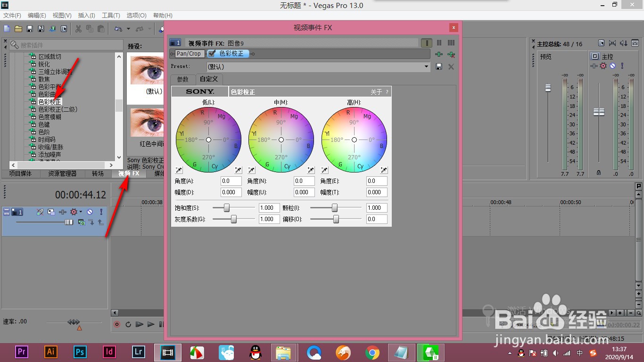Image resolution: width=644 pixels, height=362 pixels.
Task: Switch to the 参数 tab
Action: pos(182,79)
